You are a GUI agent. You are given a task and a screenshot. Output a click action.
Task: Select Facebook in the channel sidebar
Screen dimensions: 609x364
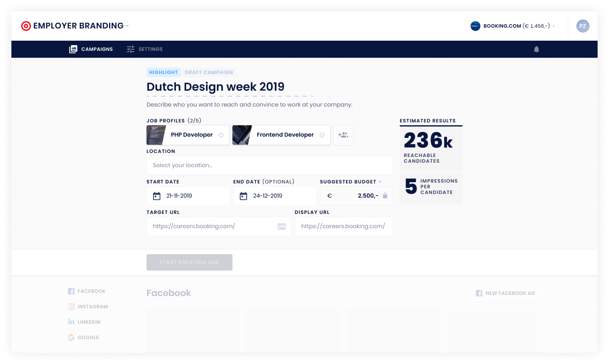[x=87, y=291]
